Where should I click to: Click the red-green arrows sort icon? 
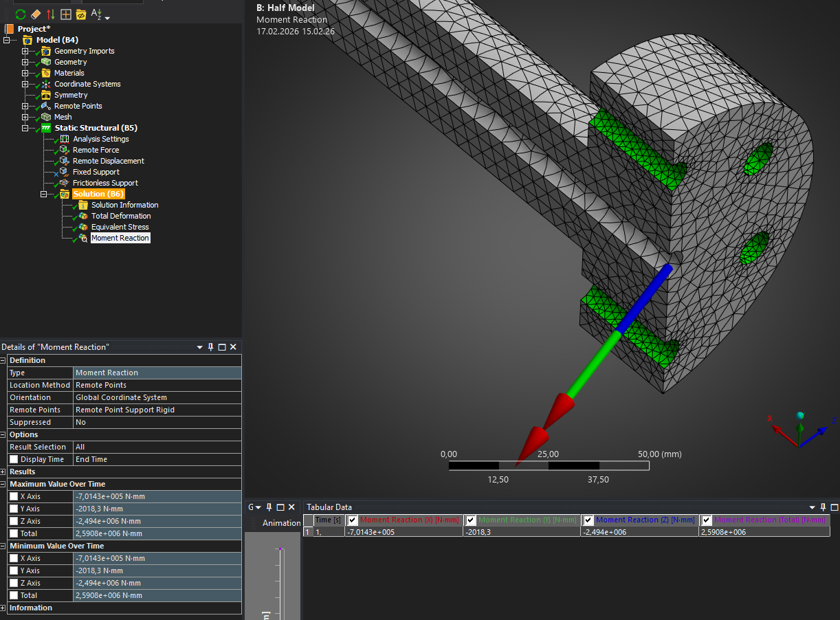click(x=51, y=14)
